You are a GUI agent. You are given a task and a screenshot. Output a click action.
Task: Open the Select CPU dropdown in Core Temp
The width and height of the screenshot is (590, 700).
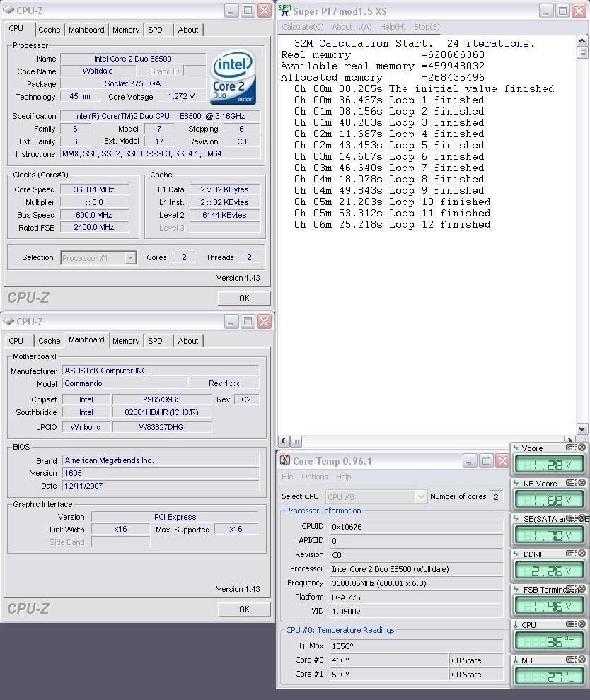(x=420, y=496)
